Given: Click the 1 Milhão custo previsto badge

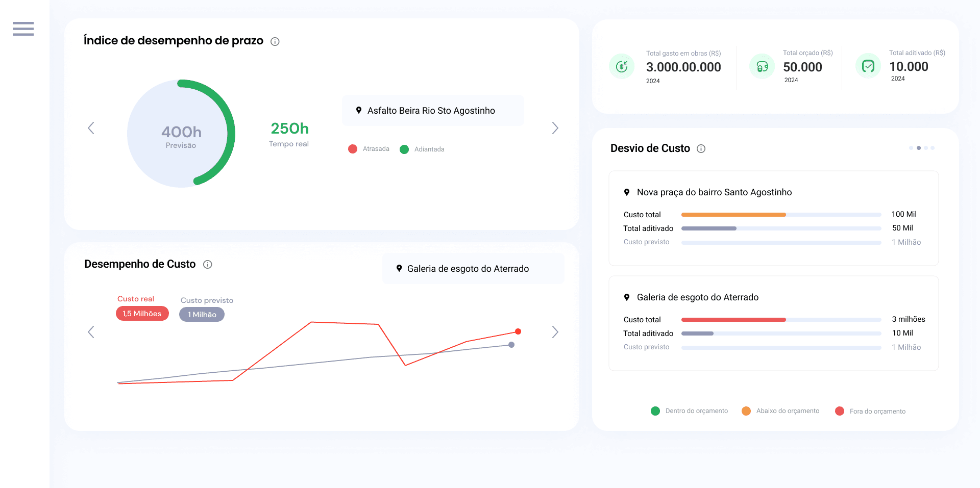Looking at the screenshot, I should (202, 315).
